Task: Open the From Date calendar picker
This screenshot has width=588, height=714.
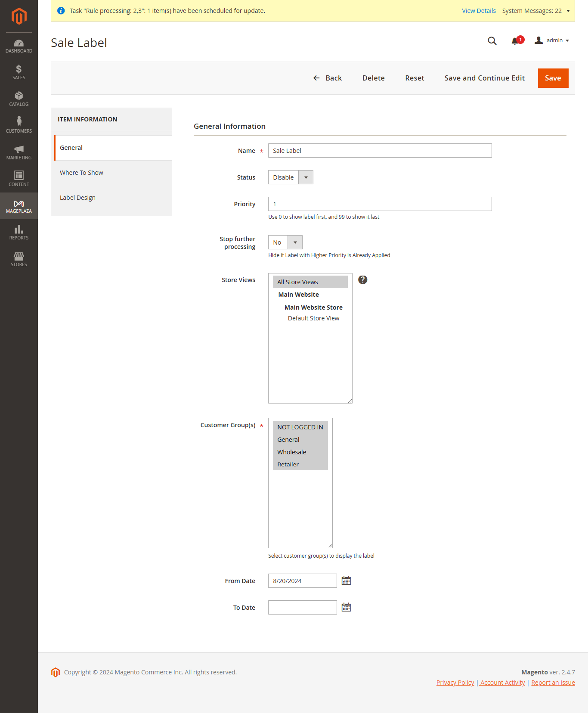Action: 346,581
